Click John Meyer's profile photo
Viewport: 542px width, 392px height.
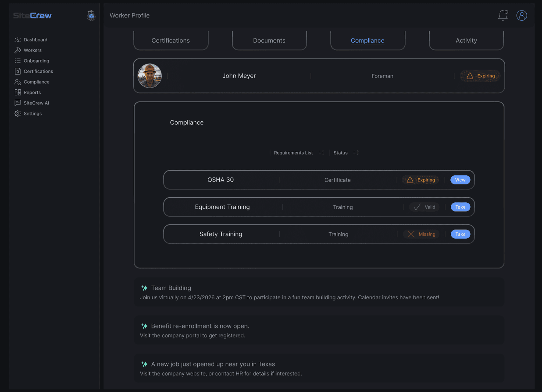tap(150, 76)
